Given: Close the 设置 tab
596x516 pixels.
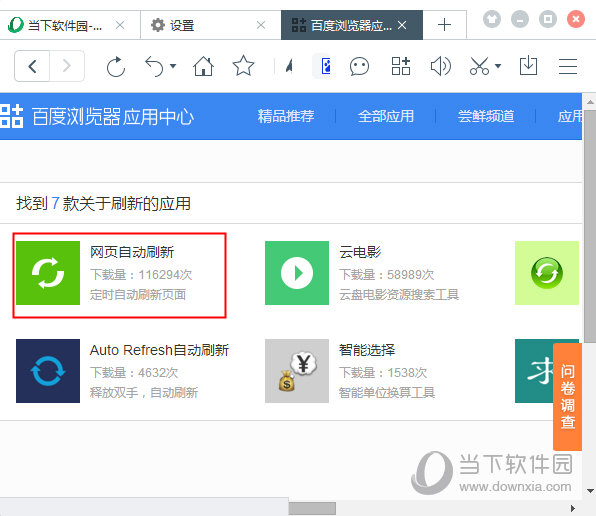Looking at the screenshot, I should pyautogui.click(x=261, y=25).
